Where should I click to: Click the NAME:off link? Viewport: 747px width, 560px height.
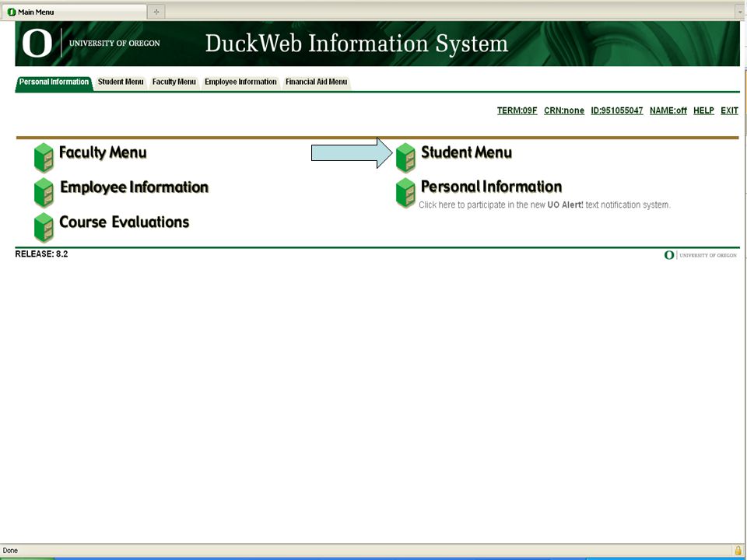668,110
